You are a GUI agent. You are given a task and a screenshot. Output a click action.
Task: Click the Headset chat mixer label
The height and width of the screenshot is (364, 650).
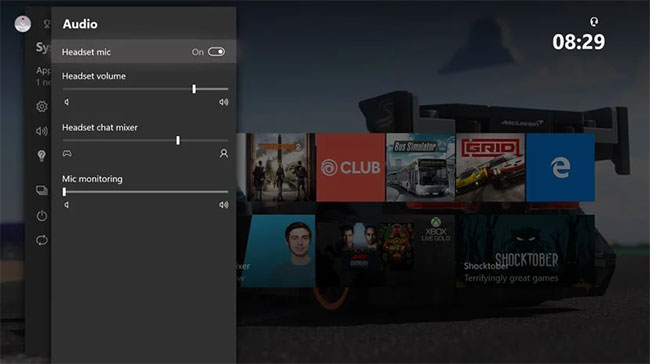coord(99,128)
